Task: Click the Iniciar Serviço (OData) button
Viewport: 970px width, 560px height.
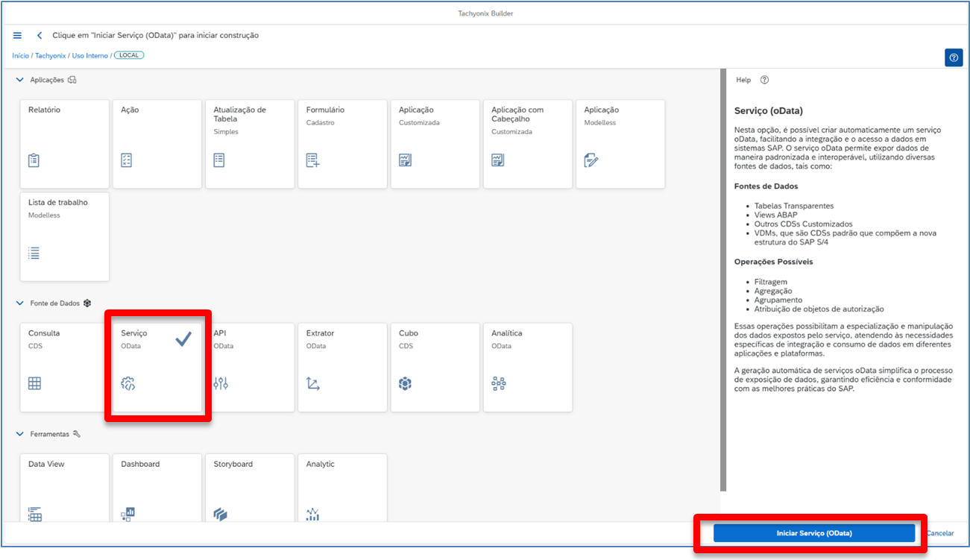Action: coord(814,533)
